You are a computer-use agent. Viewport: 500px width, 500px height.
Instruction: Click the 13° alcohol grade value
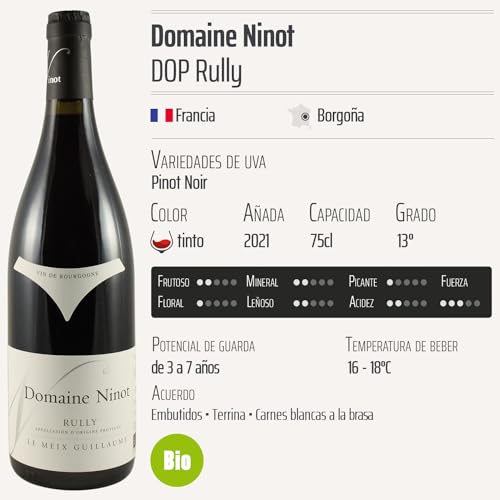coord(405,241)
